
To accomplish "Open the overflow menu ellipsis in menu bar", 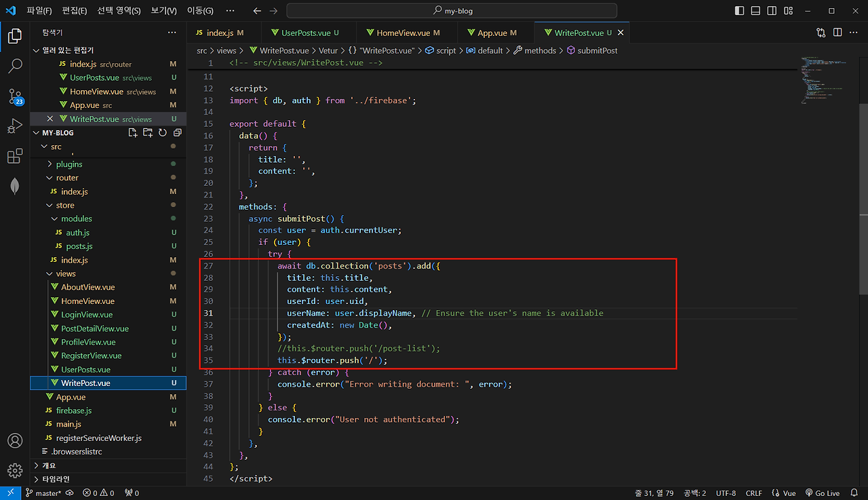I will (230, 11).
